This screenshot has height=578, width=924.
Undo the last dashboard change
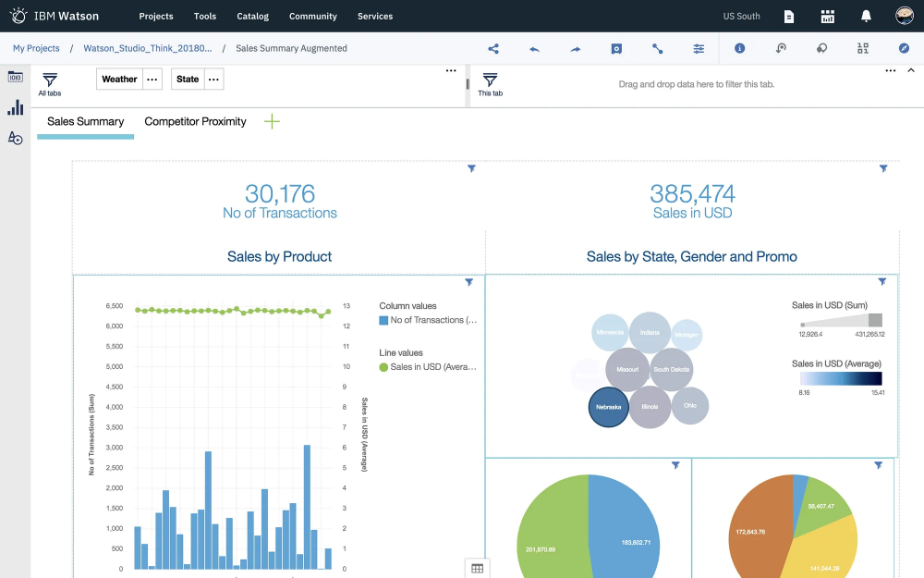(534, 48)
